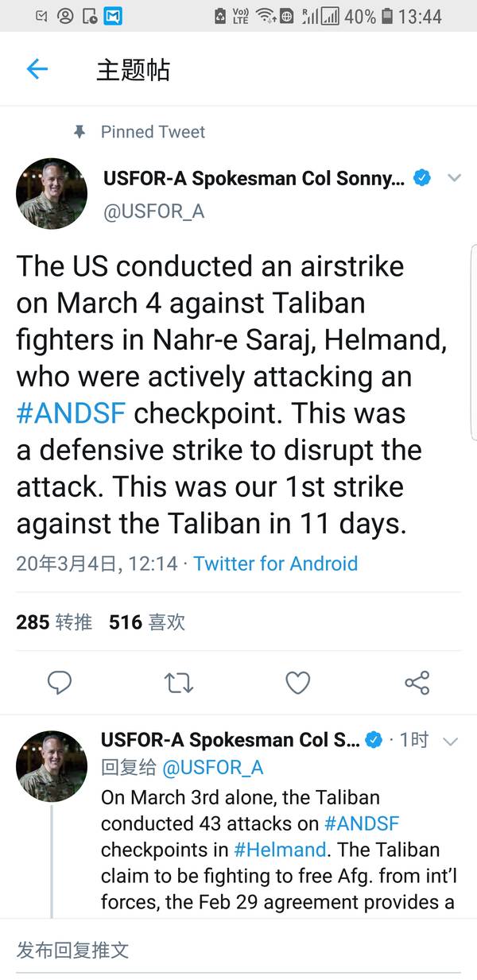
Task: Tap battery icon in status bar
Action: click(387, 15)
